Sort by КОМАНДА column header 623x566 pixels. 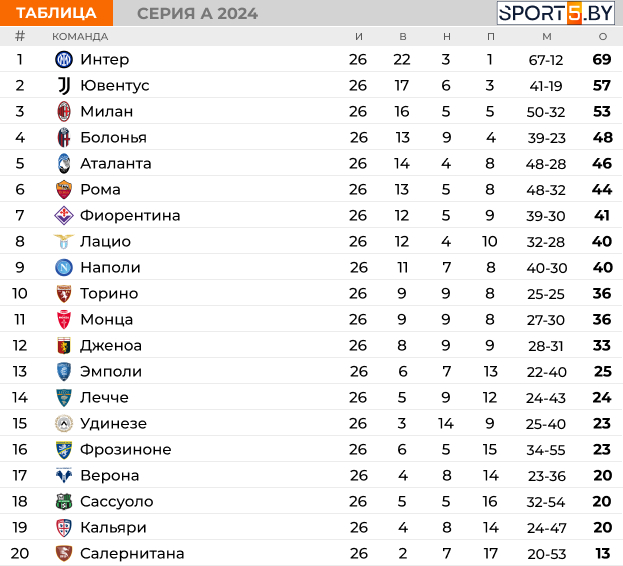tap(80, 37)
